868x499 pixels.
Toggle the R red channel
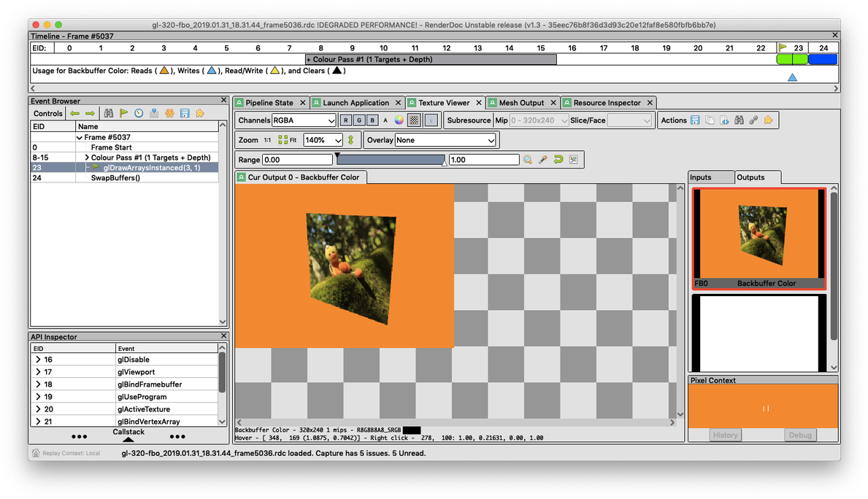(345, 120)
